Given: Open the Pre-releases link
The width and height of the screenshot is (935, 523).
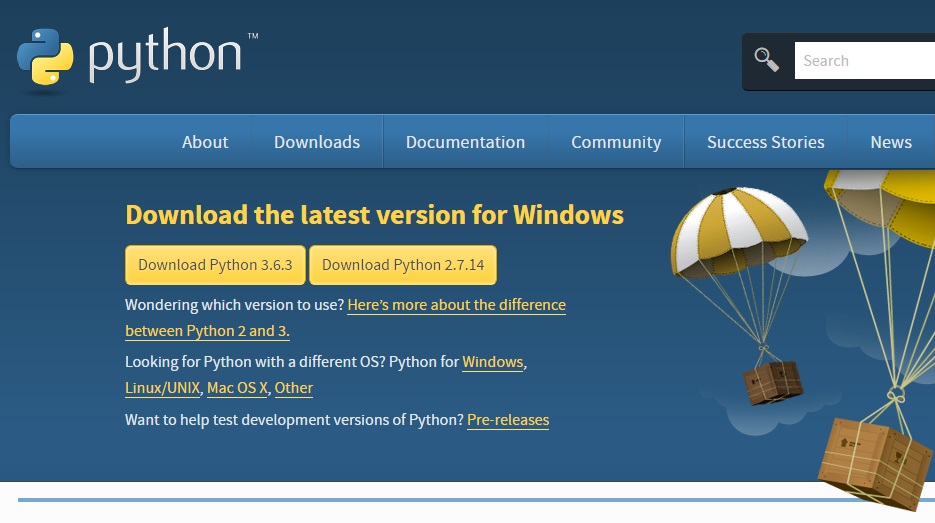Looking at the screenshot, I should 508,420.
